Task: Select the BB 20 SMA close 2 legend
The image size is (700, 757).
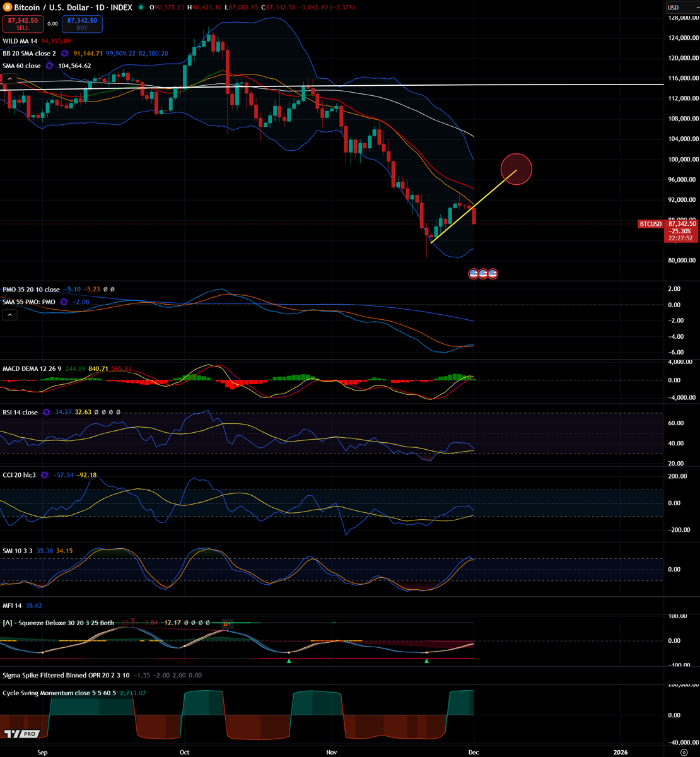Action: [x=30, y=54]
